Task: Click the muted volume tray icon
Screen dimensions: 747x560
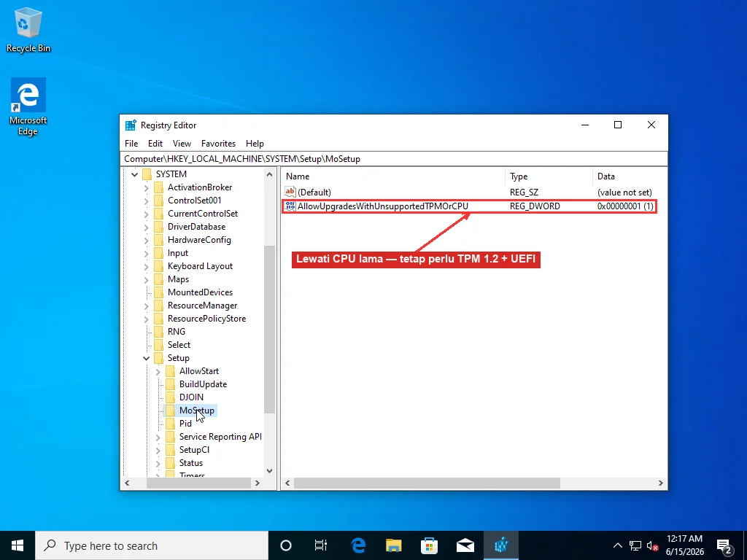Action: pos(653,545)
